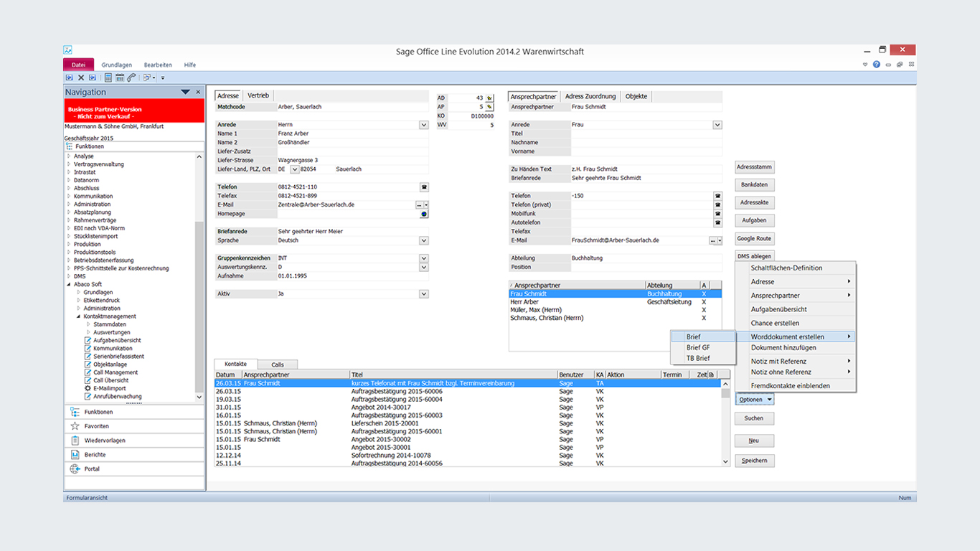The width and height of the screenshot is (980, 551).
Task: Click phone icon in Telefon (privat) row
Action: pyautogui.click(x=717, y=204)
